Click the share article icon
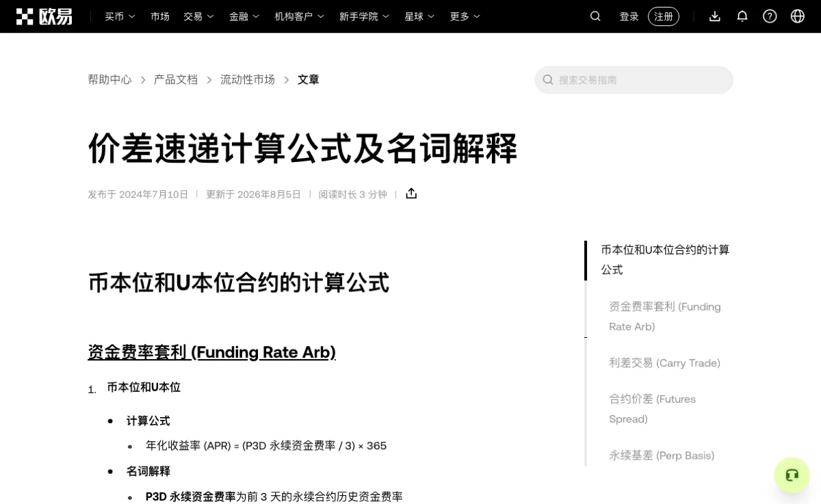The width and height of the screenshot is (821, 504). [411, 194]
